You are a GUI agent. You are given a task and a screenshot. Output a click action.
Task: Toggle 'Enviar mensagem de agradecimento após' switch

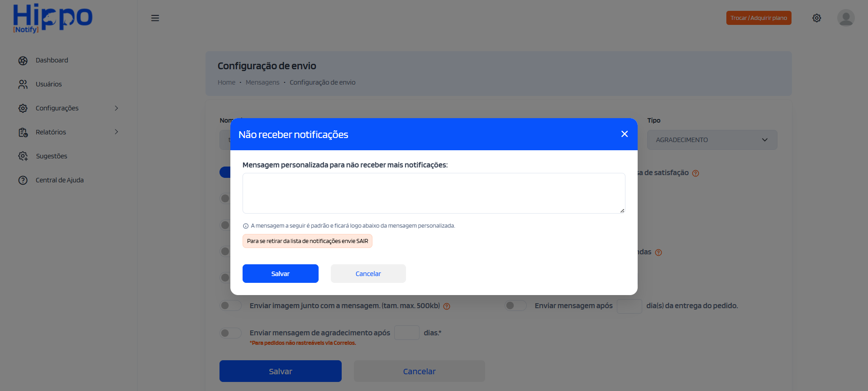click(230, 333)
